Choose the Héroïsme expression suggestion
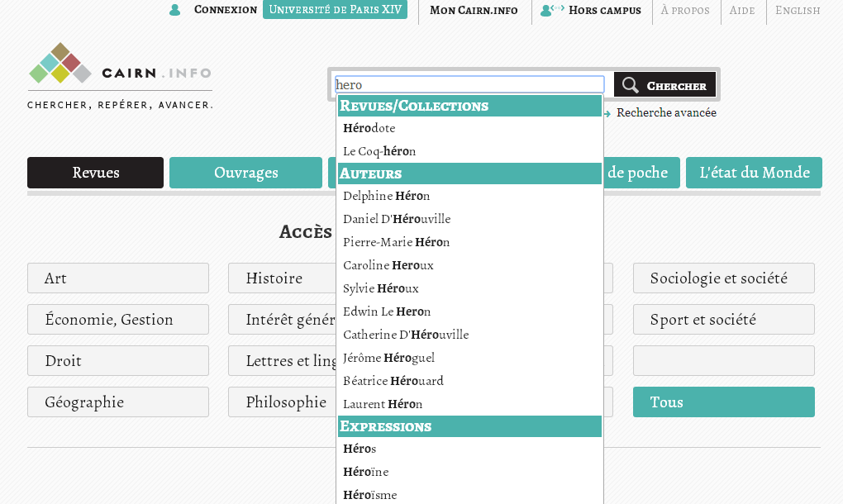This screenshot has height=504, width=843. pos(469,494)
